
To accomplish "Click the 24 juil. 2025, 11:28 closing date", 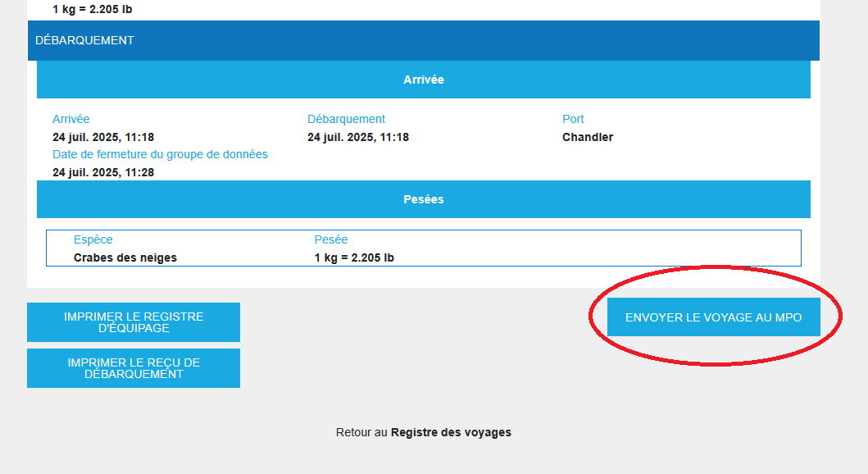I will click(x=103, y=172).
